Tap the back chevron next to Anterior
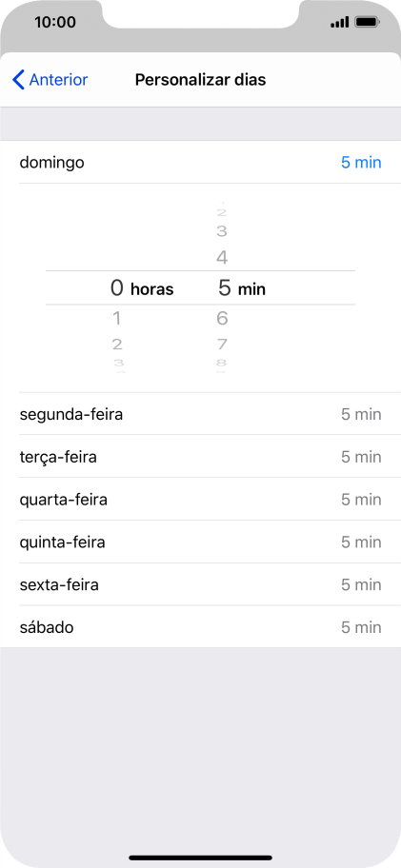The height and width of the screenshot is (868, 401). (x=18, y=80)
